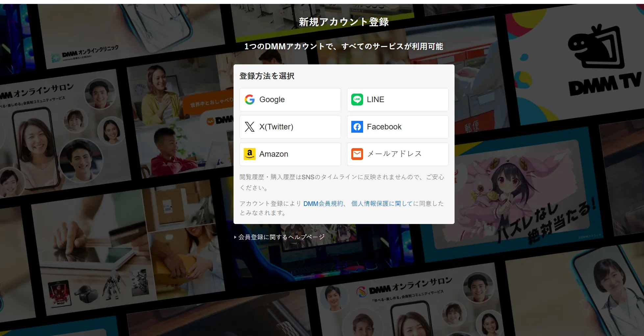This screenshot has height=336, width=644.
Task: Click the green LINE logo icon
Action: coord(357,100)
